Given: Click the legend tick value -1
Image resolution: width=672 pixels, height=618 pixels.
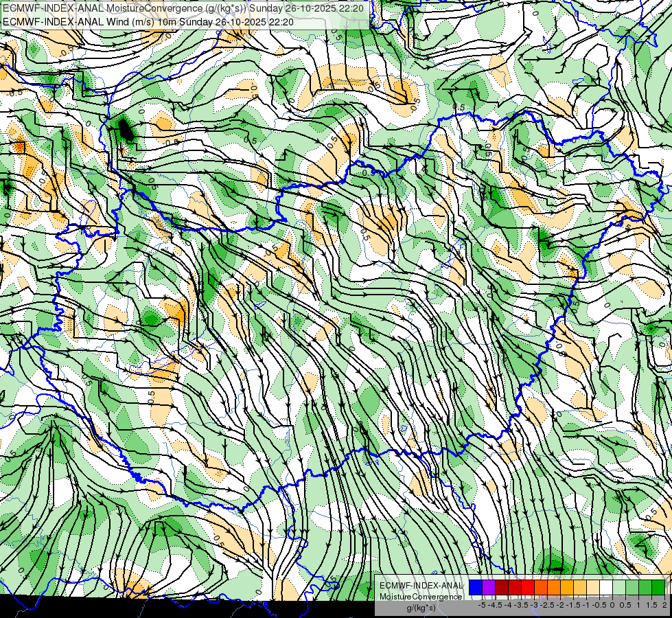Looking at the screenshot, I should tap(586, 605).
